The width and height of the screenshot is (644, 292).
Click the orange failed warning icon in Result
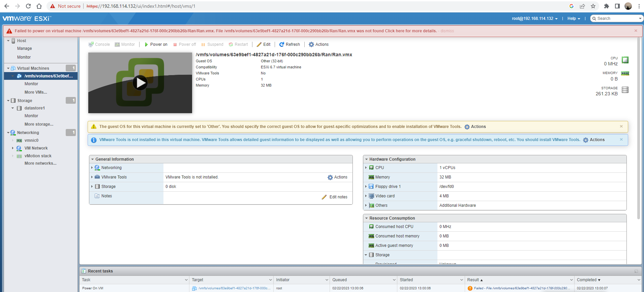point(470,288)
